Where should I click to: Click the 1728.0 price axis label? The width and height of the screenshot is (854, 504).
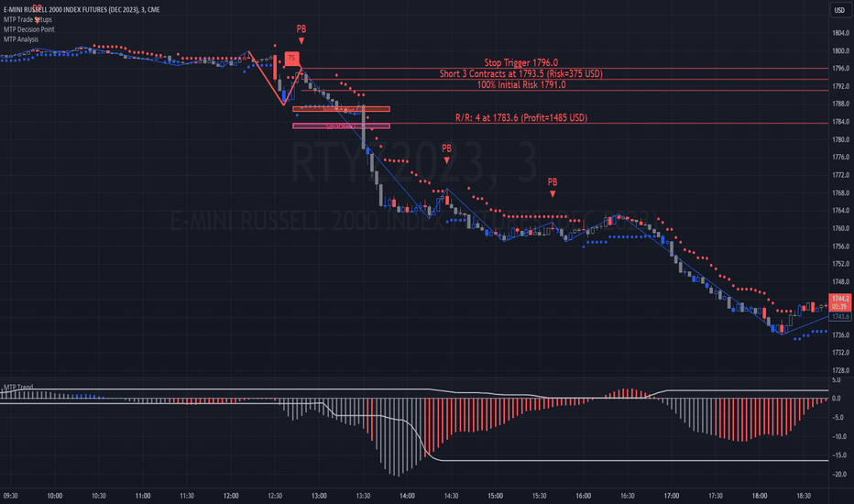tap(840, 370)
